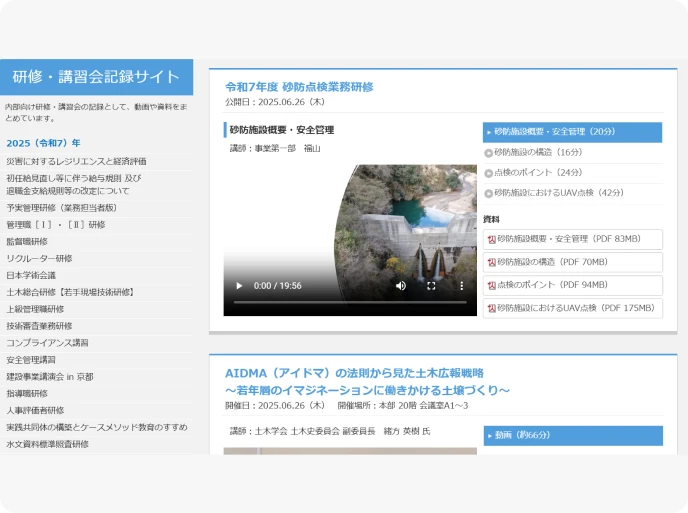Click 講師:事業第一部 福山 text
Viewport: 688px width, 513px height.
[275, 148]
